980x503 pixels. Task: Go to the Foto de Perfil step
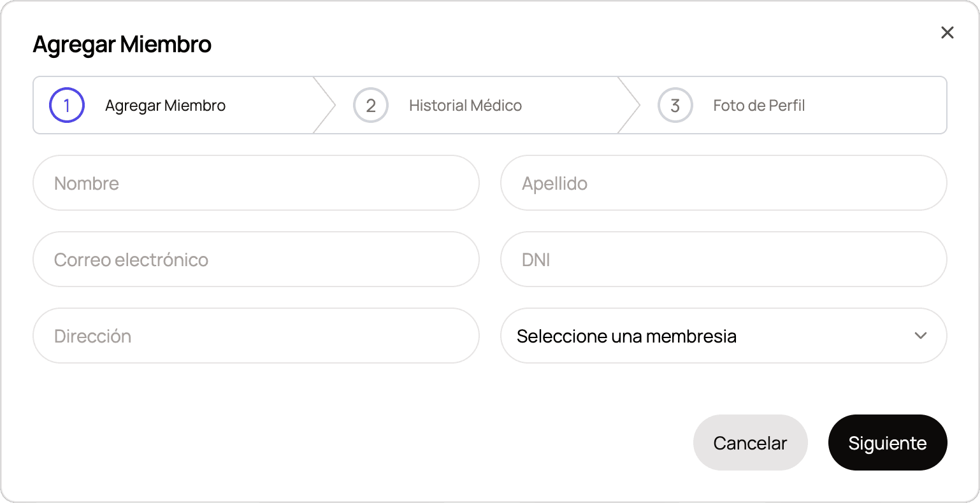[x=758, y=105]
